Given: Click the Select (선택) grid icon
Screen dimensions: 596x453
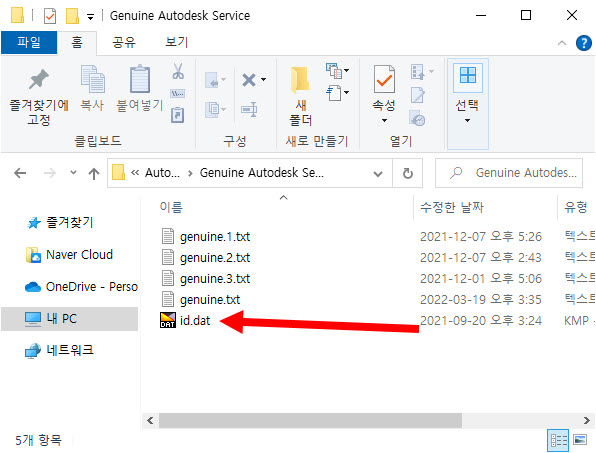Looking at the screenshot, I should pos(468,75).
